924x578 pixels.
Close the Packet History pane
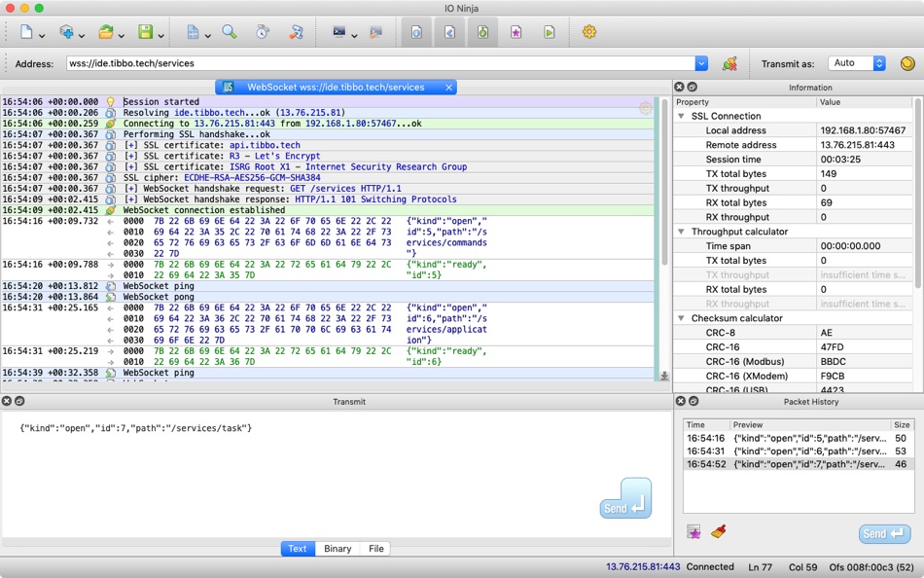(681, 401)
